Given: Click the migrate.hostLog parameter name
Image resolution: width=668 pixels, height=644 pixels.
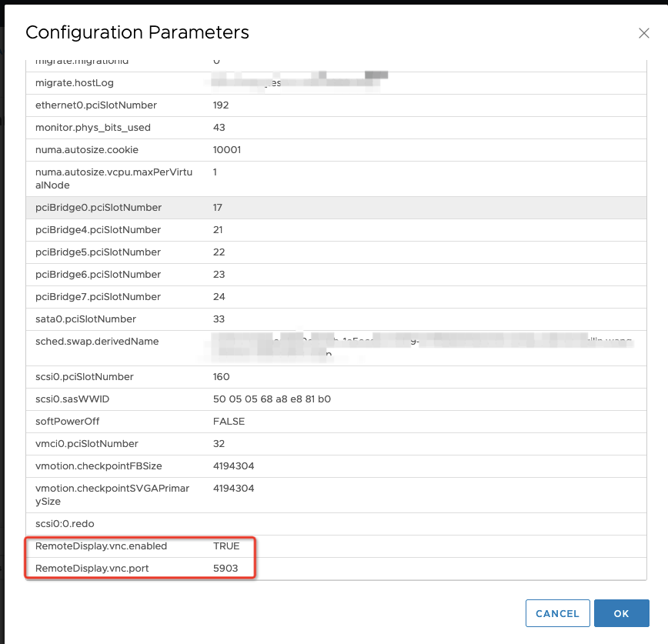Looking at the screenshot, I should tap(82, 82).
